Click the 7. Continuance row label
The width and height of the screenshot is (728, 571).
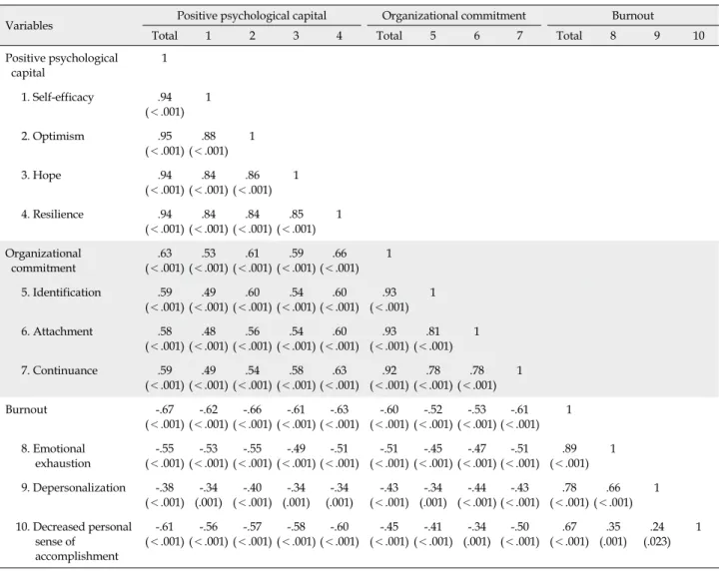tap(59, 370)
